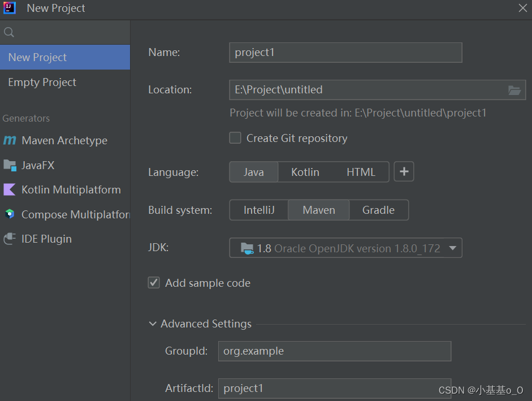Open the JDK dropdown arrow
The image size is (532, 401).
click(452, 248)
